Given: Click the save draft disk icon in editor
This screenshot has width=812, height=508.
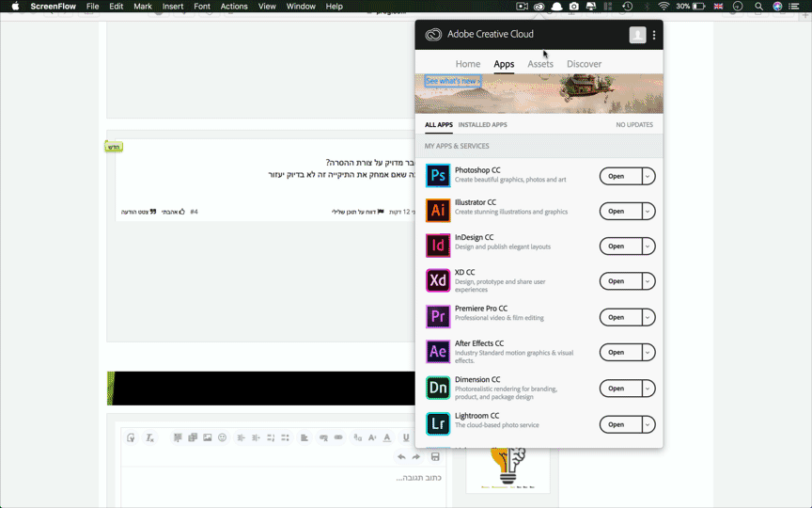Looking at the screenshot, I should pos(435,456).
